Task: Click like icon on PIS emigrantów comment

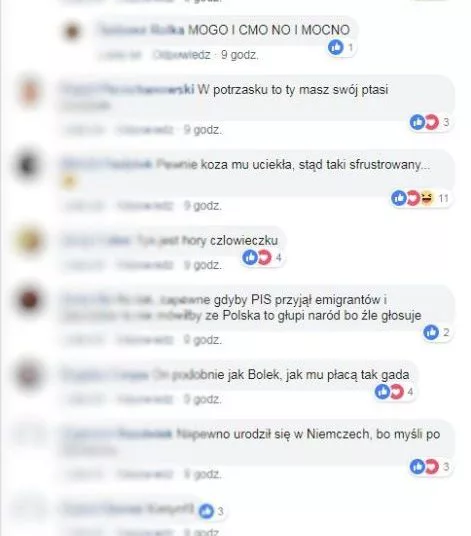Action: click(x=431, y=332)
